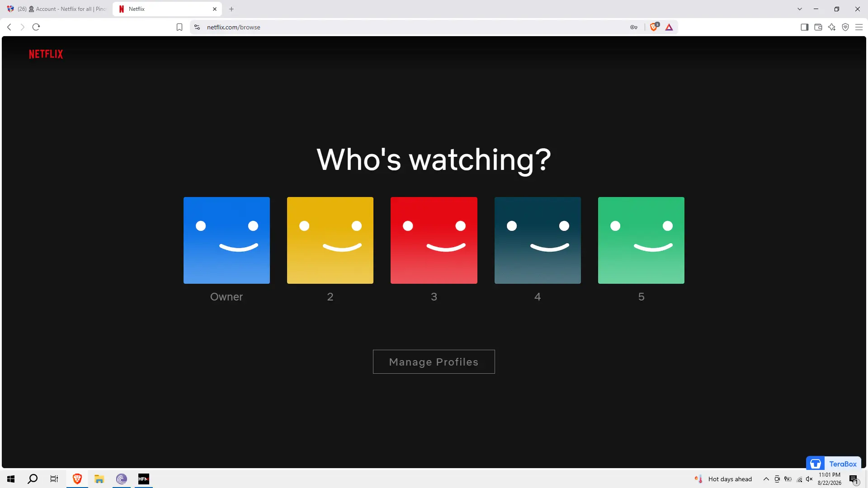
Task: Open network settings from the tray
Action: pos(799,479)
